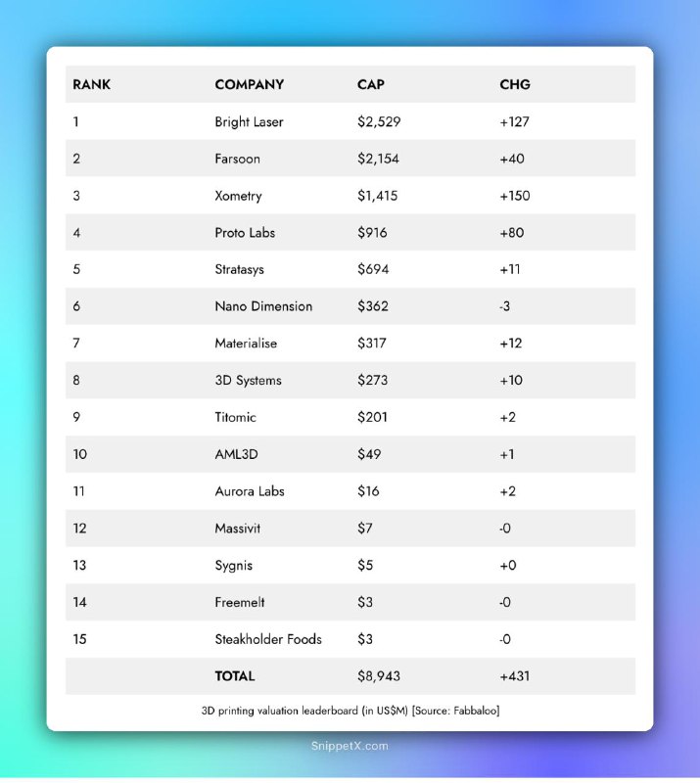The width and height of the screenshot is (700, 783).
Task: Click the 3D Systems company name
Action: click(249, 381)
